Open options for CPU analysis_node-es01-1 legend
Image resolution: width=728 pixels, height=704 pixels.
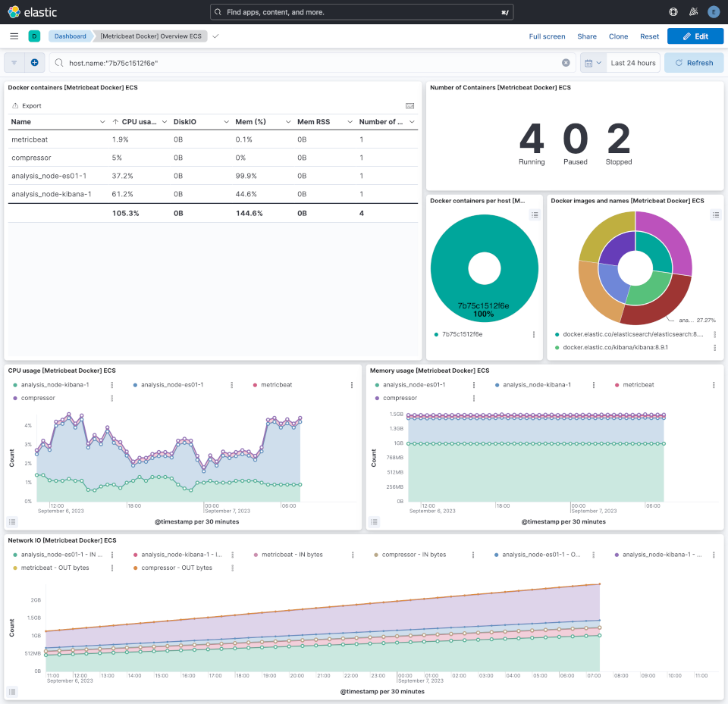tap(232, 385)
